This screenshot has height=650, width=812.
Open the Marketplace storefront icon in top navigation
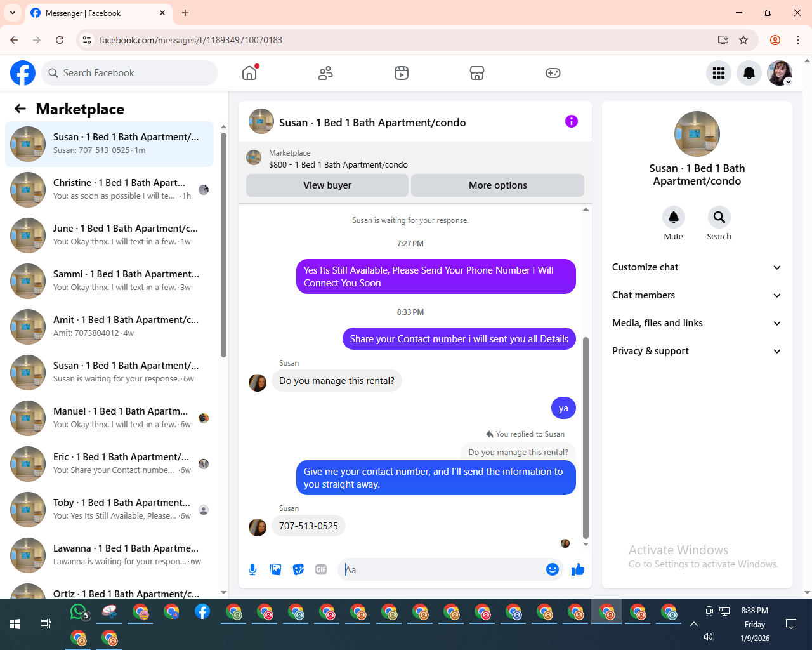pyautogui.click(x=477, y=73)
